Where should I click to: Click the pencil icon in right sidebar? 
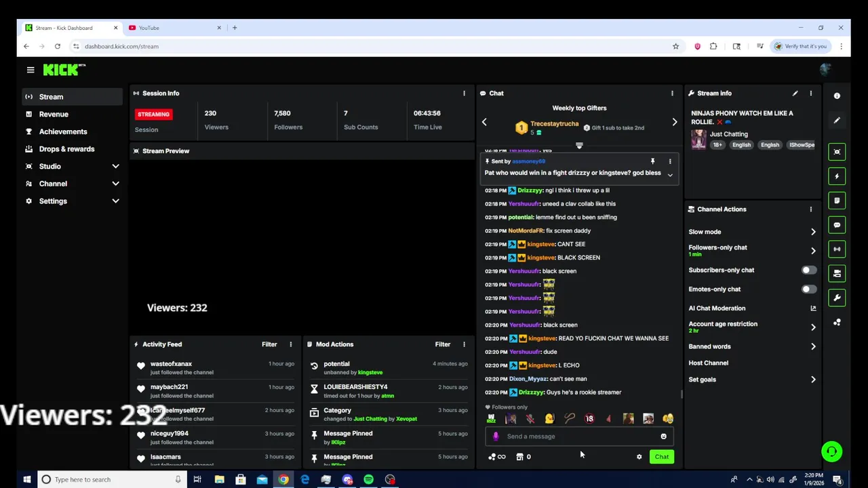[837, 121]
